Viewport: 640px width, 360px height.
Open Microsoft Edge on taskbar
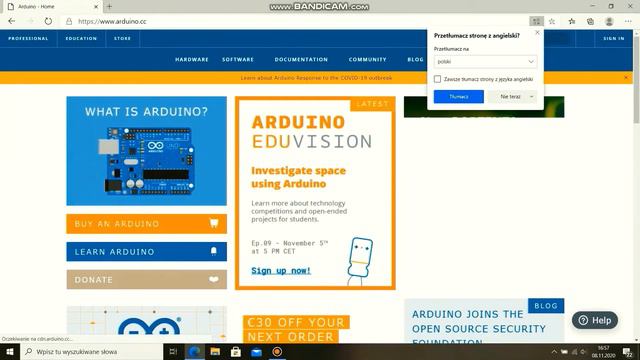click(x=194, y=351)
